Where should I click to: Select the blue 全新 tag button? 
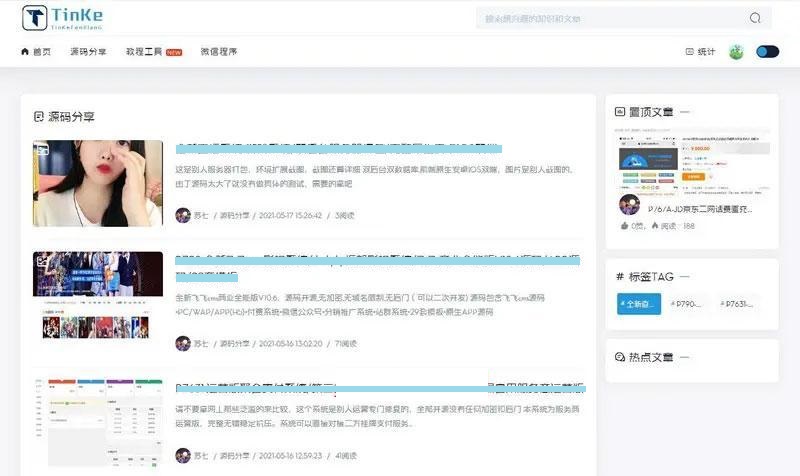[639, 304]
